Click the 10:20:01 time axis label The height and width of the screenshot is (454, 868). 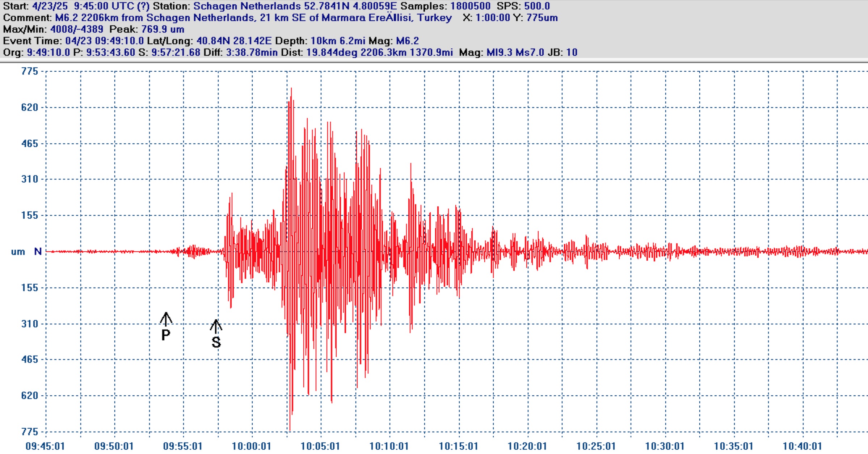pyautogui.click(x=527, y=446)
